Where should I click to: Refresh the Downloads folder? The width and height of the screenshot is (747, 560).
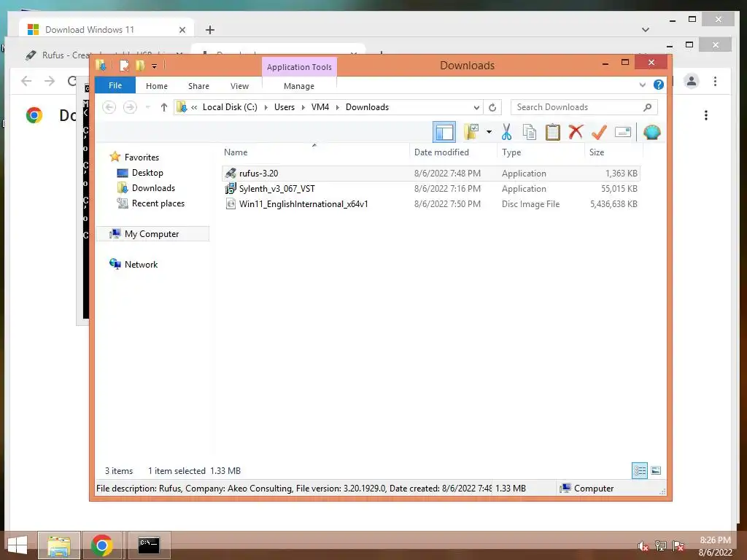(x=492, y=108)
